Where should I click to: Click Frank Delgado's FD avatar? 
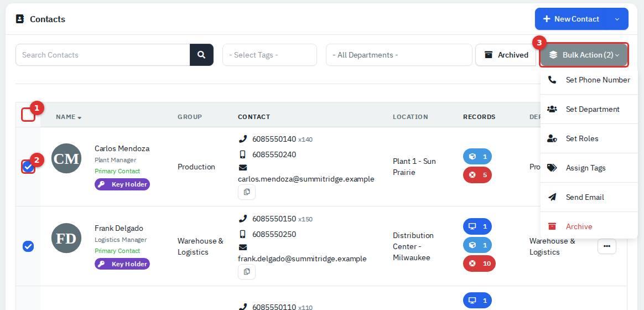pos(66,238)
